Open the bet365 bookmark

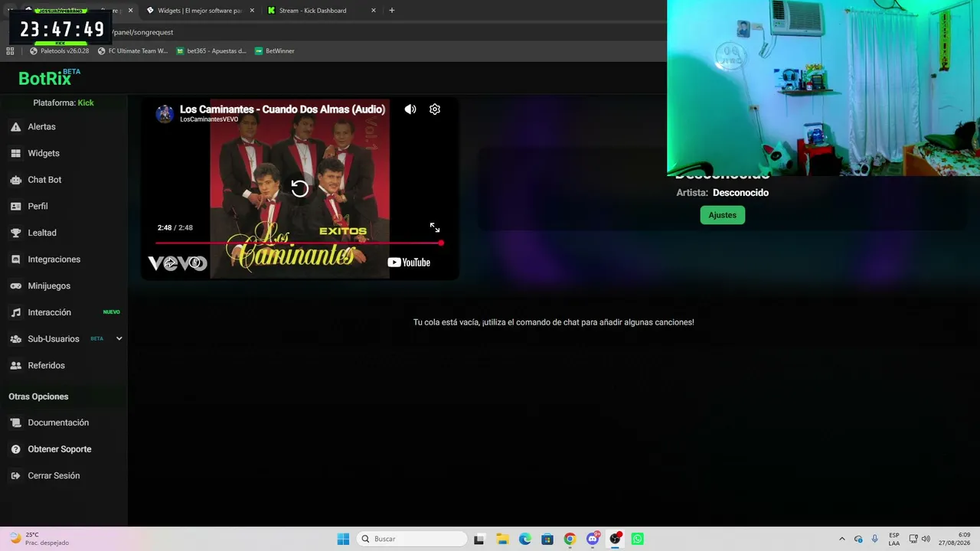click(211, 51)
